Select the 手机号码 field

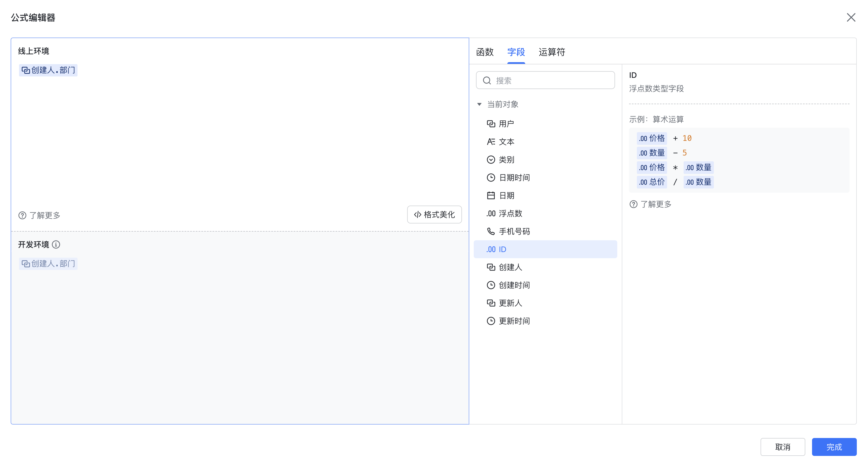pos(545,231)
